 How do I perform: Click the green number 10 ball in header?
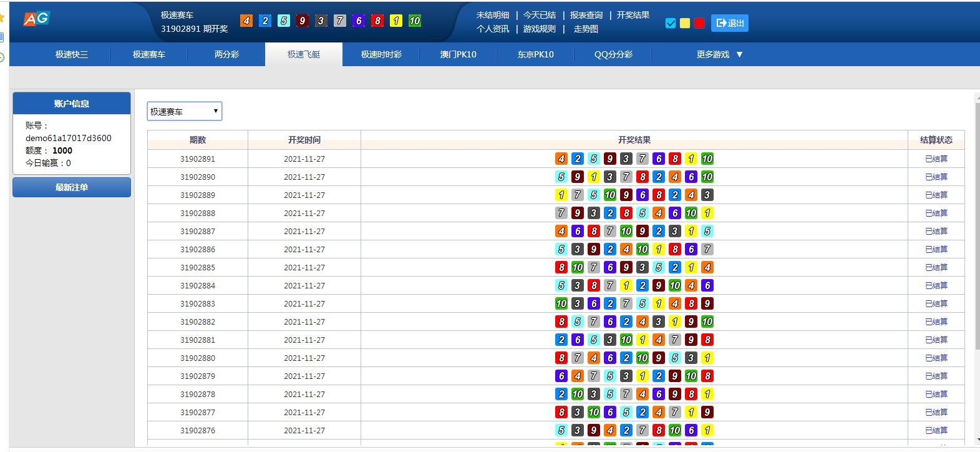414,21
